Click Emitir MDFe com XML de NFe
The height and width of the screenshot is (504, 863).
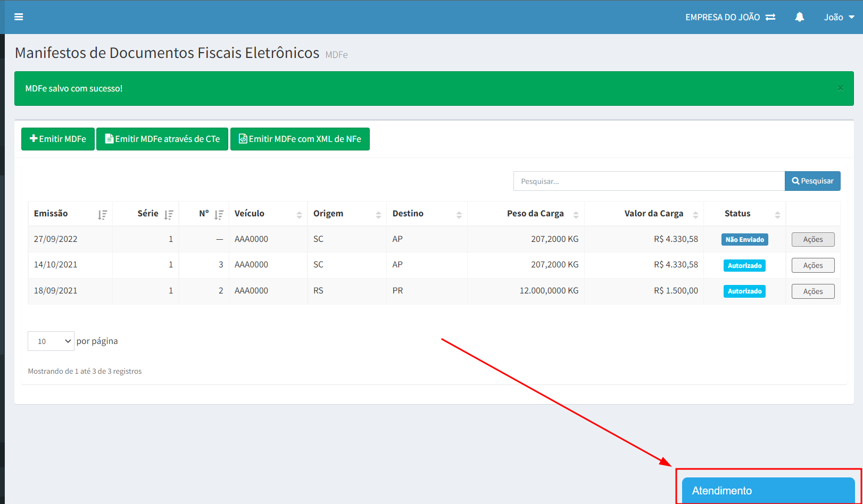300,139
